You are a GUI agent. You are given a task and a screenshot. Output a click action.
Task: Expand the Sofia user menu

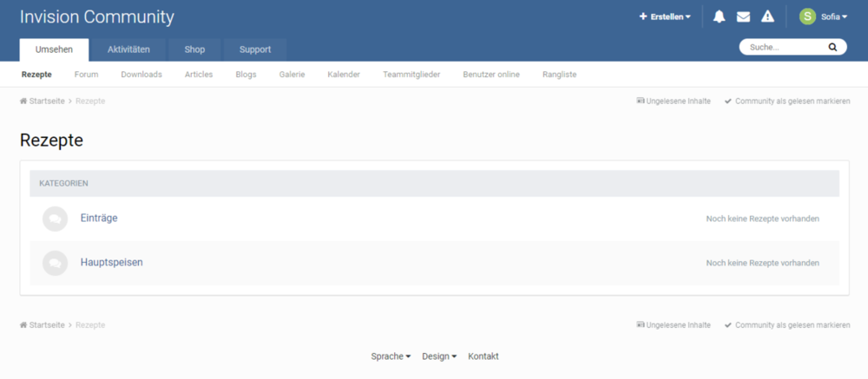pos(834,16)
